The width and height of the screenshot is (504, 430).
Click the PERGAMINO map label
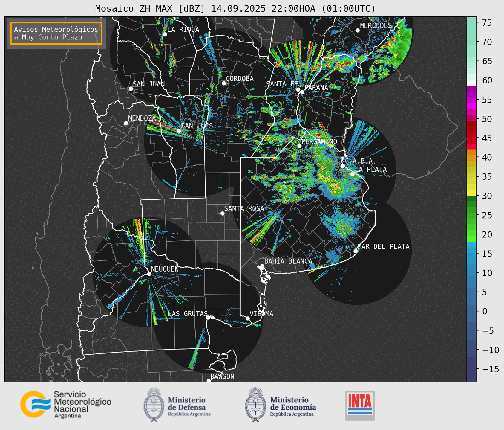(319, 142)
